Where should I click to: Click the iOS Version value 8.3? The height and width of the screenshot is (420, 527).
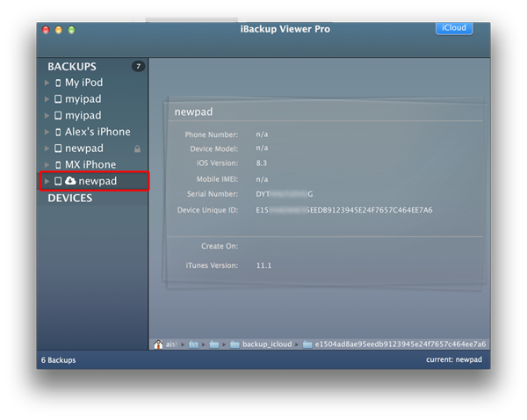pyautogui.click(x=262, y=163)
